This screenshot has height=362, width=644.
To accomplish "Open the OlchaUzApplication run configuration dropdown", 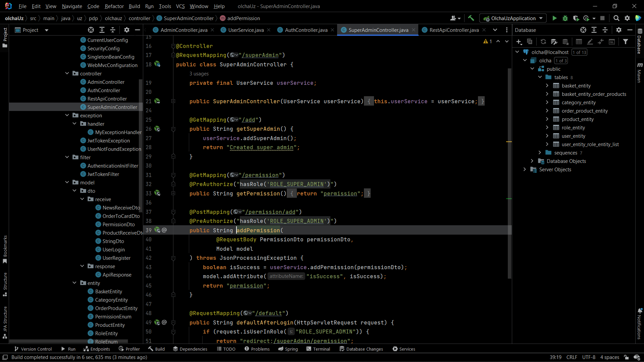I will point(541,18).
